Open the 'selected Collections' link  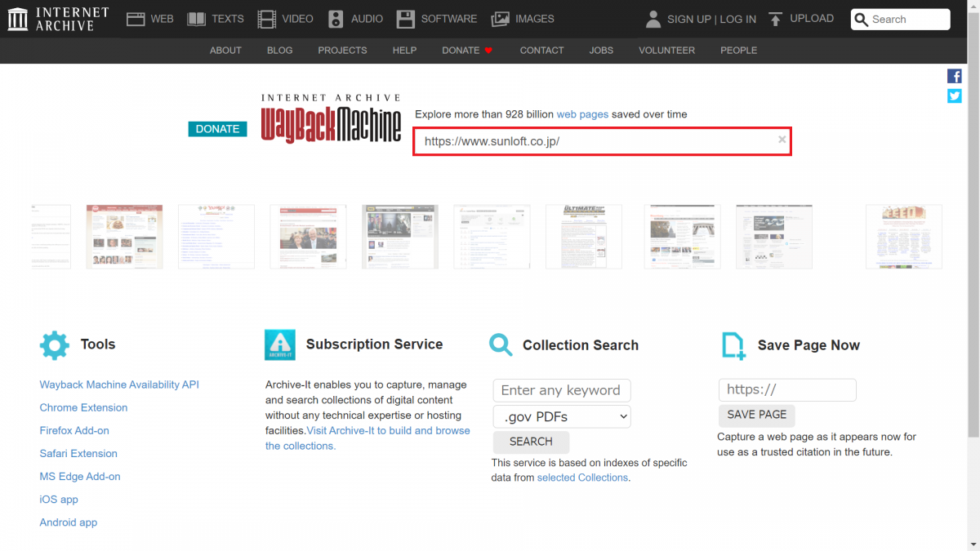582,478
